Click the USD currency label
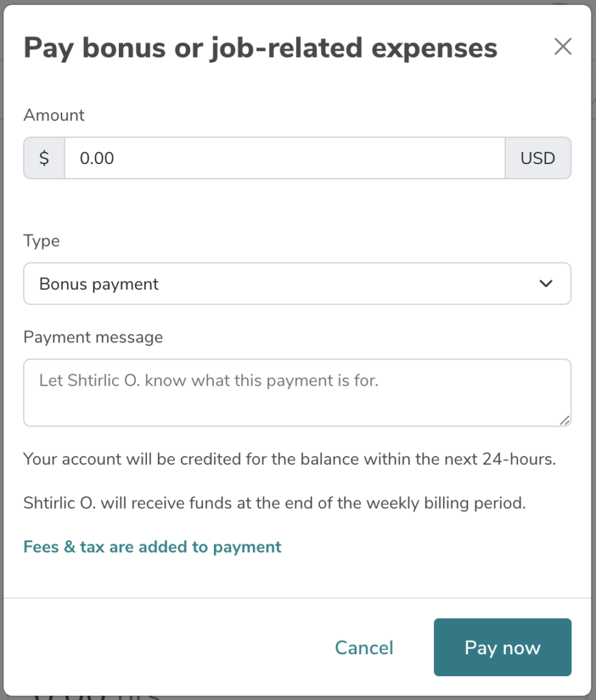This screenshot has height=700, width=596. [x=539, y=158]
